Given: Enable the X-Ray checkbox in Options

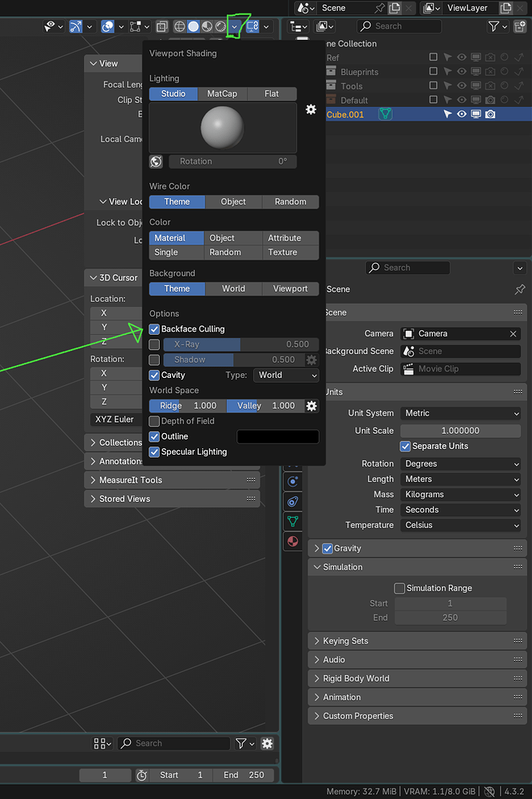Looking at the screenshot, I should click(x=154, y=344).
